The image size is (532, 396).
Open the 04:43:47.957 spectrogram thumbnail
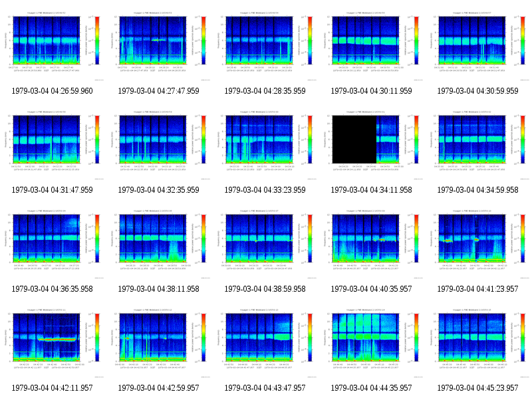coord(265,343)
